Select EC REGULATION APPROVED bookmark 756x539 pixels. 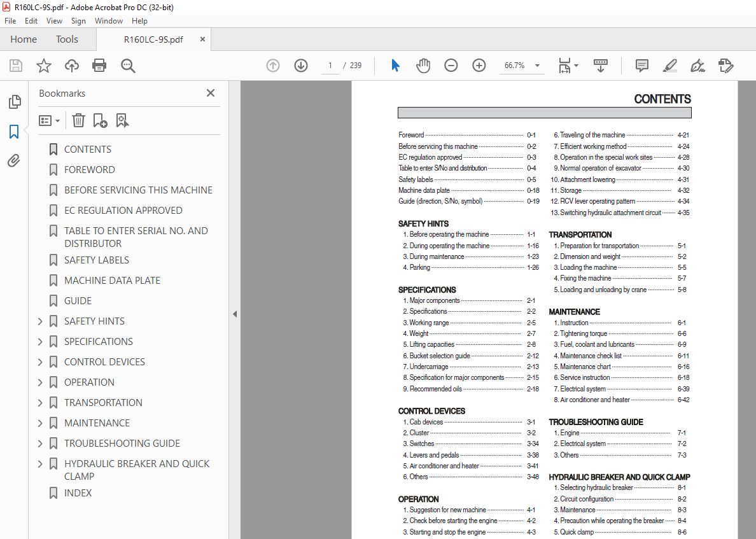coord(123,210)
